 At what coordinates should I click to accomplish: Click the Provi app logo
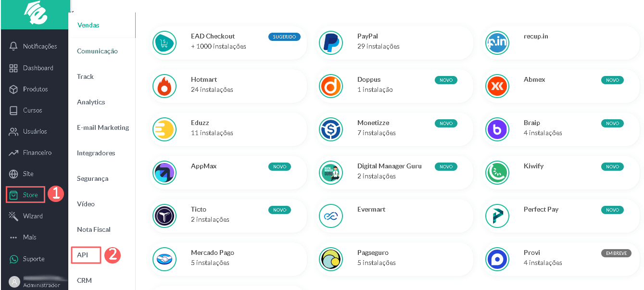point(497,259)
